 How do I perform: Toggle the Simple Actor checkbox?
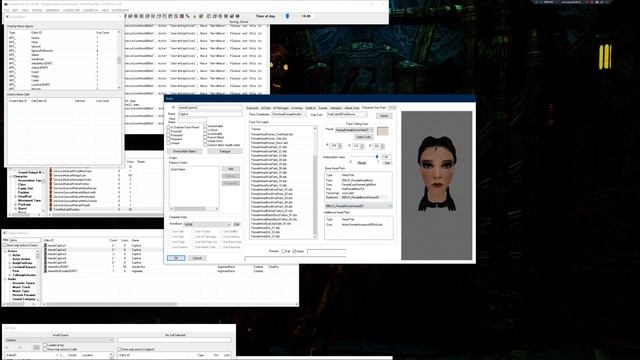(x=205, y=141)
